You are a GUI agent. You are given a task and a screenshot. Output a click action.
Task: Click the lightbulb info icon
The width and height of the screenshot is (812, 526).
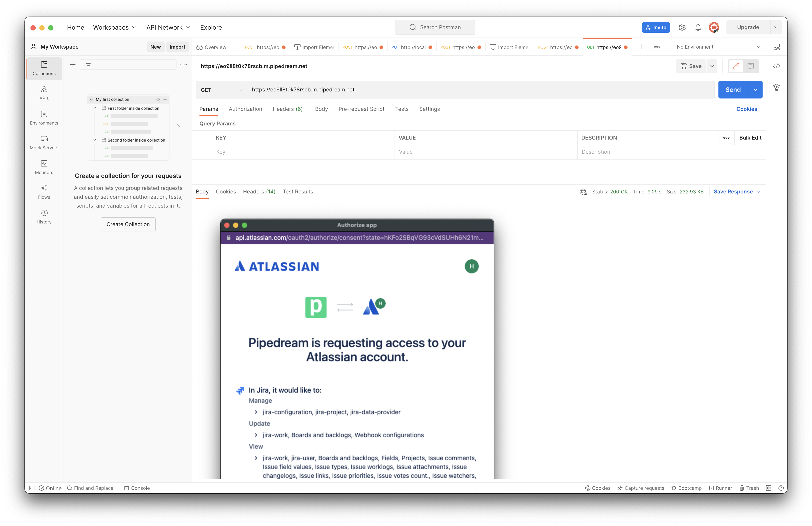tap(776, 87)
